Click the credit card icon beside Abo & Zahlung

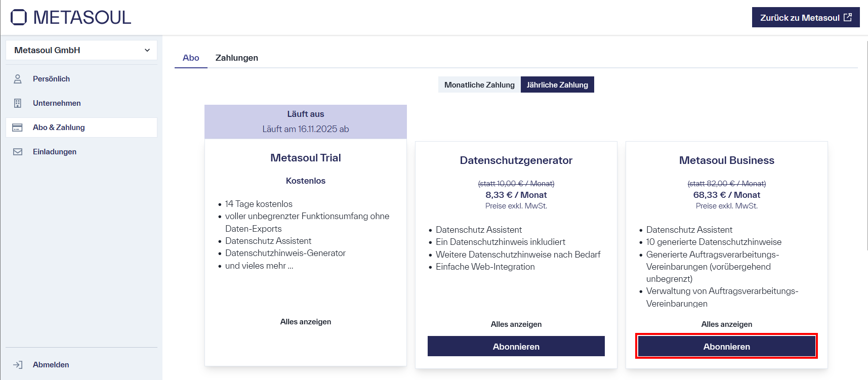tap(17, 128)
